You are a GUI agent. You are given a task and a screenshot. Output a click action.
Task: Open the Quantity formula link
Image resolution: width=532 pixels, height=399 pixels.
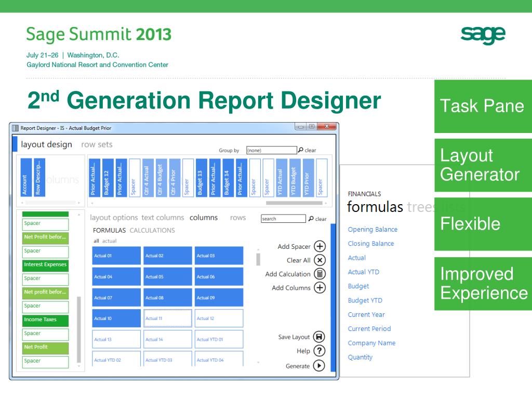pyautogui.click(x=360, y=357)
